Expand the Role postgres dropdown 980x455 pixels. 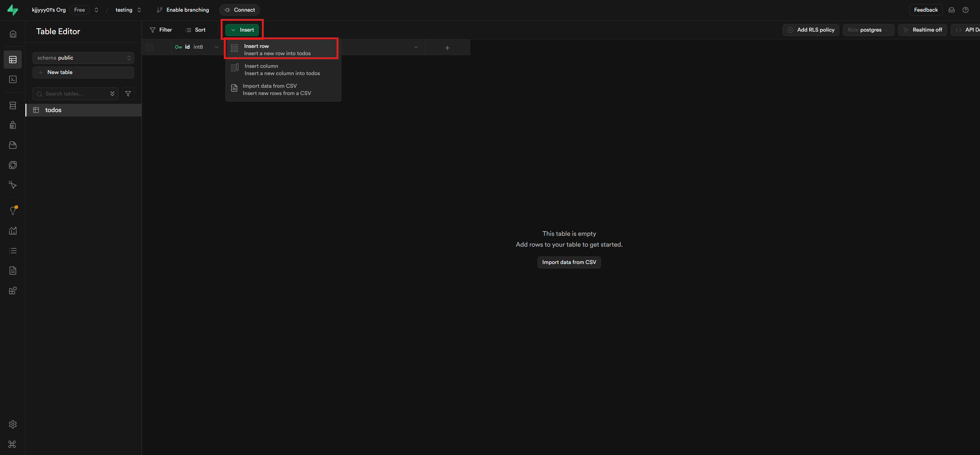coord(868,30)
